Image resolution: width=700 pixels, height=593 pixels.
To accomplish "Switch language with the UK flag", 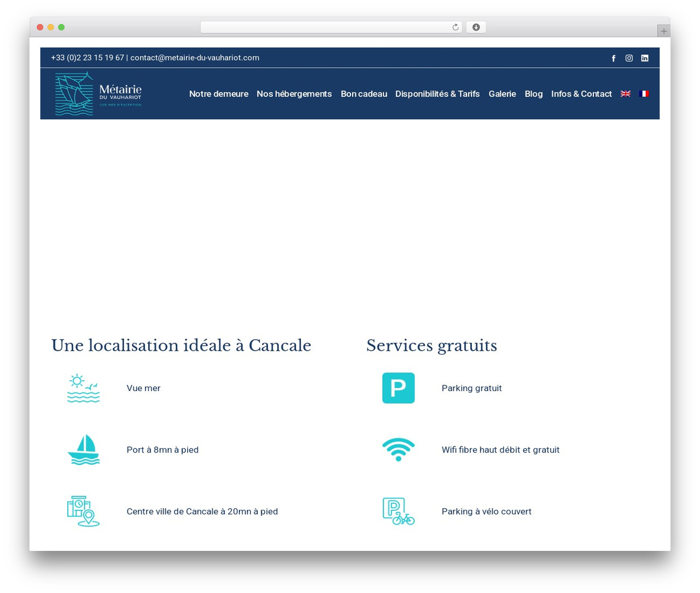I will [626, 94].
